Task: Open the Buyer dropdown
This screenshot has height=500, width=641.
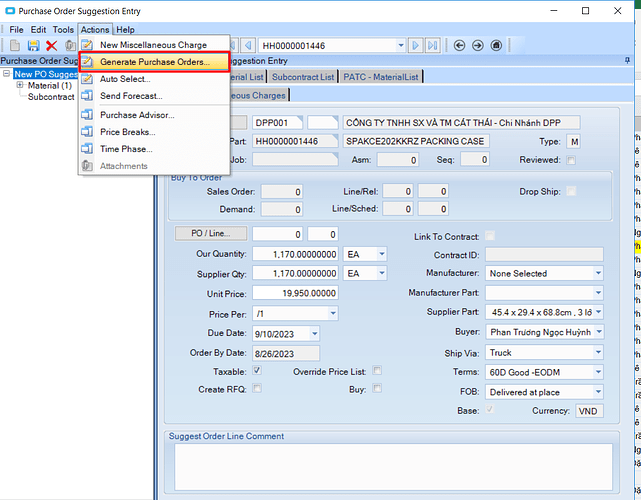Action: (x=598, y=332)
